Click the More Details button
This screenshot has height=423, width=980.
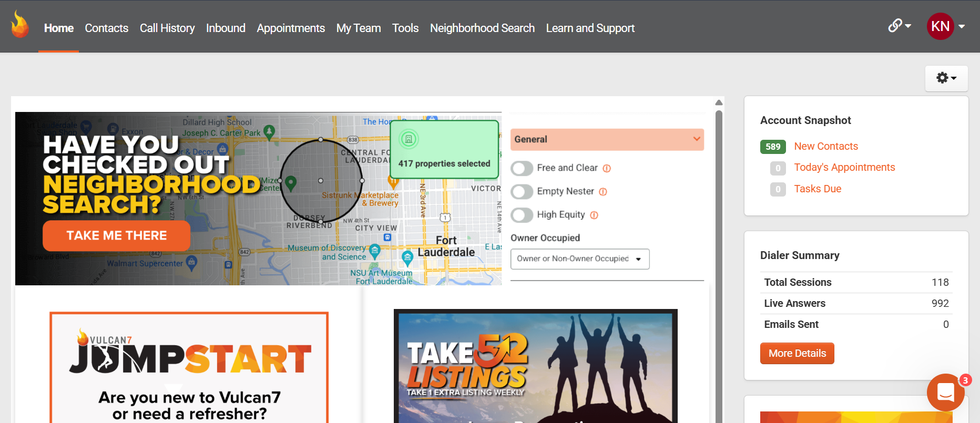[x=797, y=354]
